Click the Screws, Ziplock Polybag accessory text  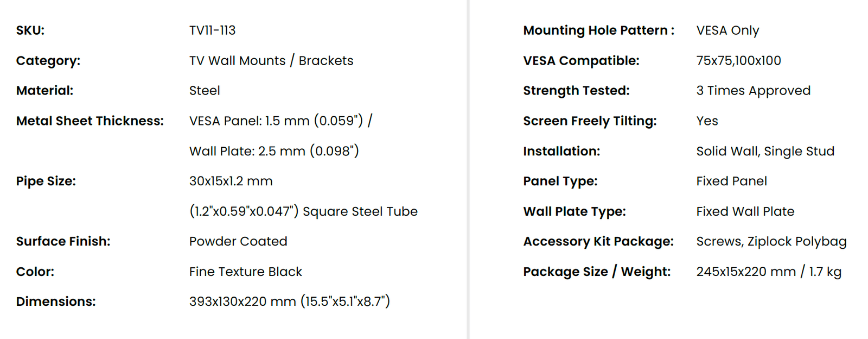(x=771, y=241)
